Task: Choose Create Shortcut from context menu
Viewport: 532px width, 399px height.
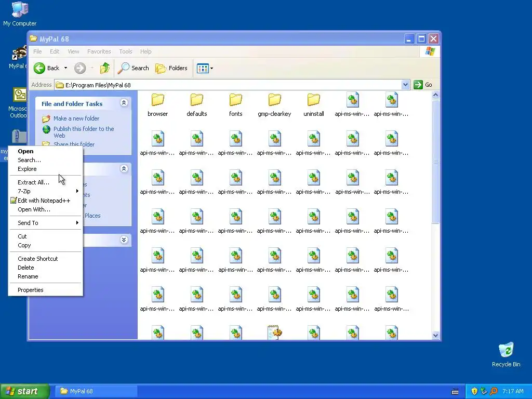Action: coord(46,259)
